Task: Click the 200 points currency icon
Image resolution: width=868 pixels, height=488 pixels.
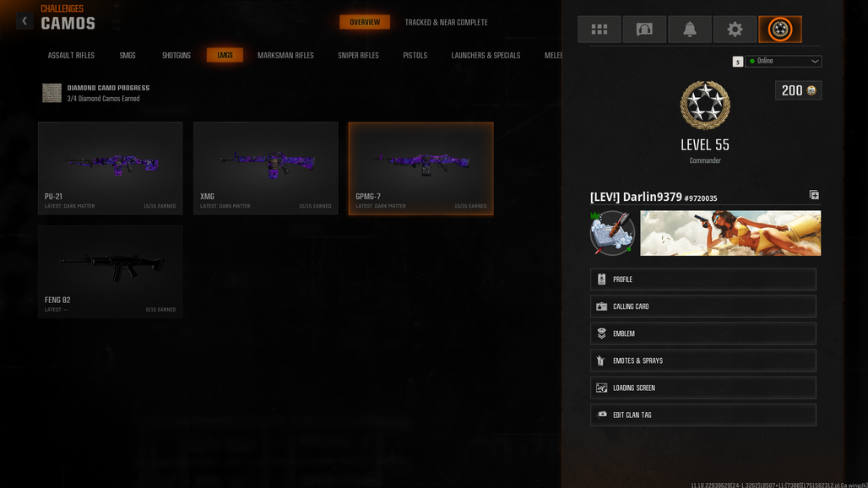Action: coord(811,90)
